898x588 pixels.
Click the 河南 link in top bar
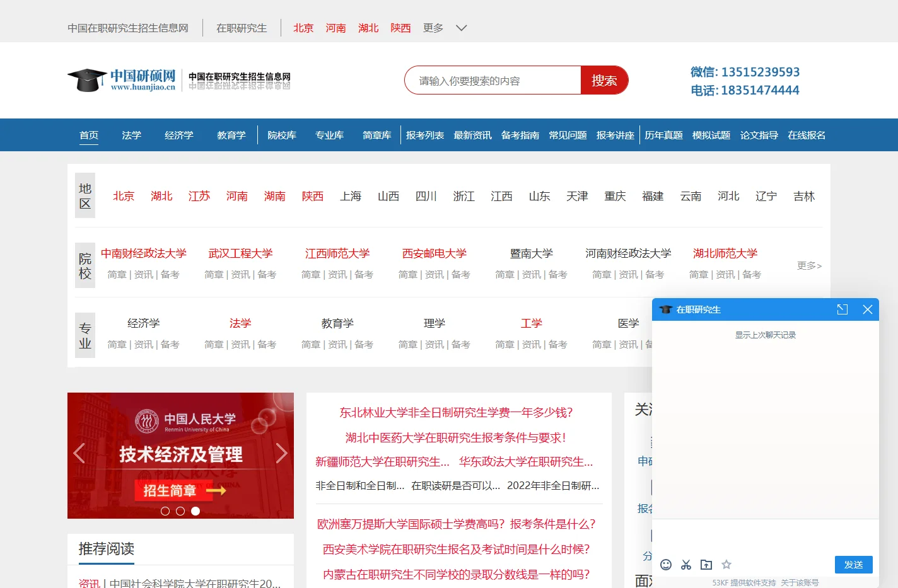pos(336,28)
